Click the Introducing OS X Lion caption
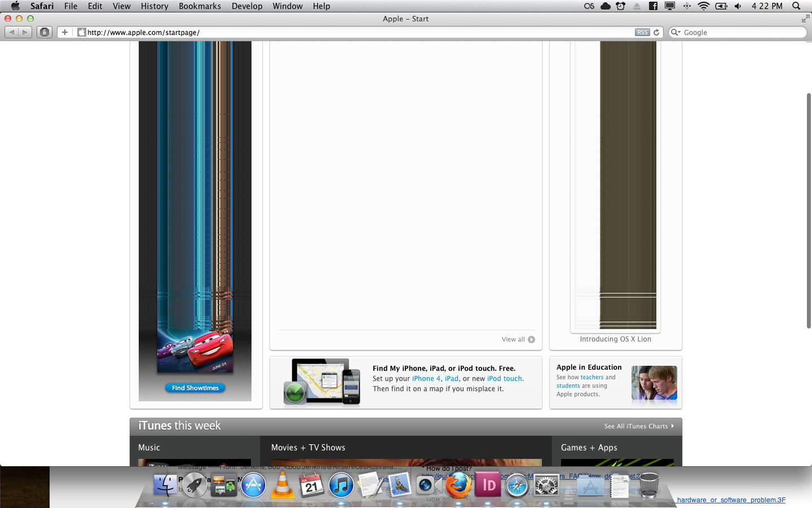Viewport: 812px width, 508px height. (615, 339)
